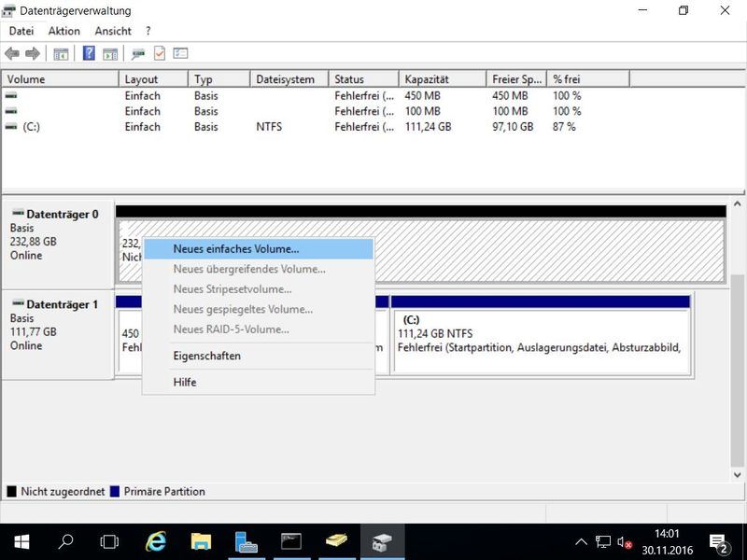Sort by the Dateisystem column header
747x560 pixels.
285,79
